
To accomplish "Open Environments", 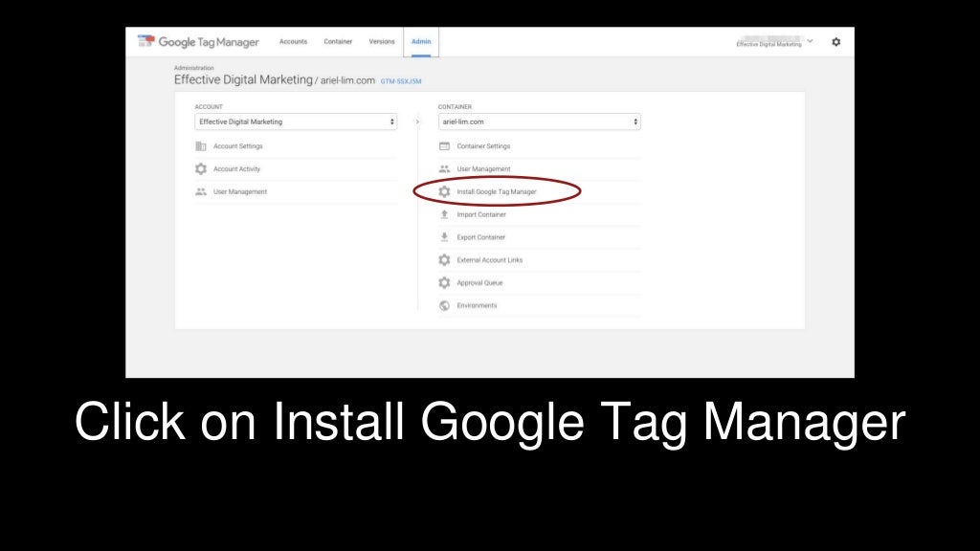I will [477, 305].
